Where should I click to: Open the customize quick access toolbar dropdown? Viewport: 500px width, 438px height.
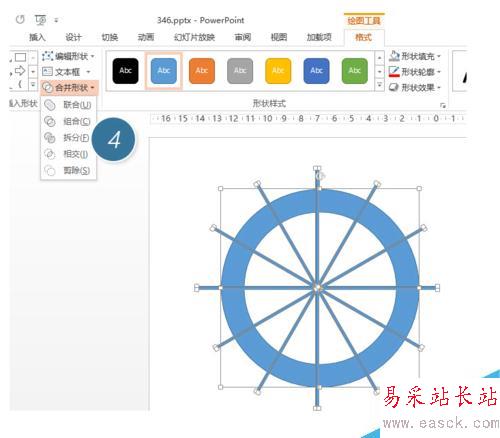(56, 21)
